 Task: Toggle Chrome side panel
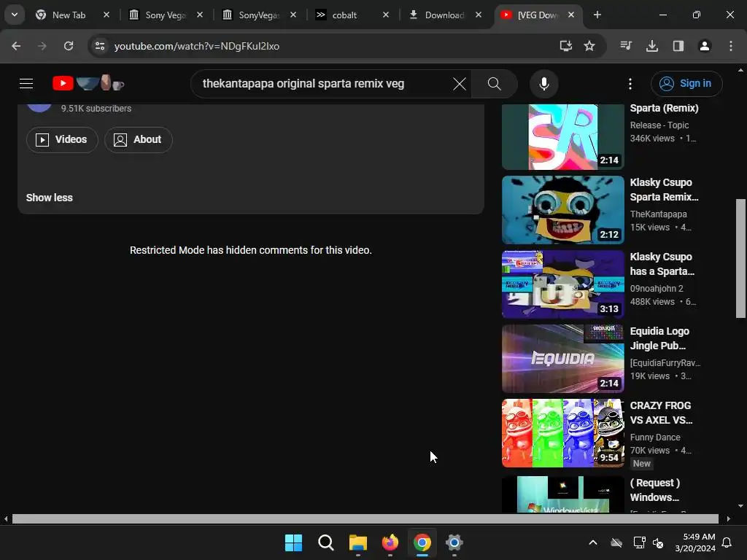click(678, 46)
